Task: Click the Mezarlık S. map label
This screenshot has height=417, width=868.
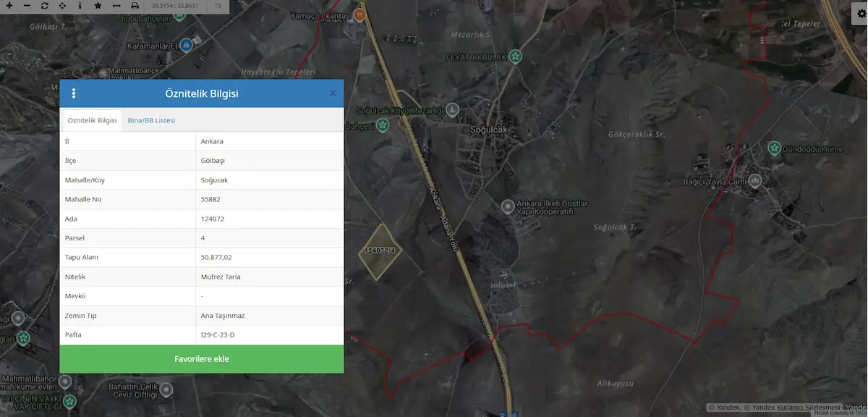Action: (471, 34)
